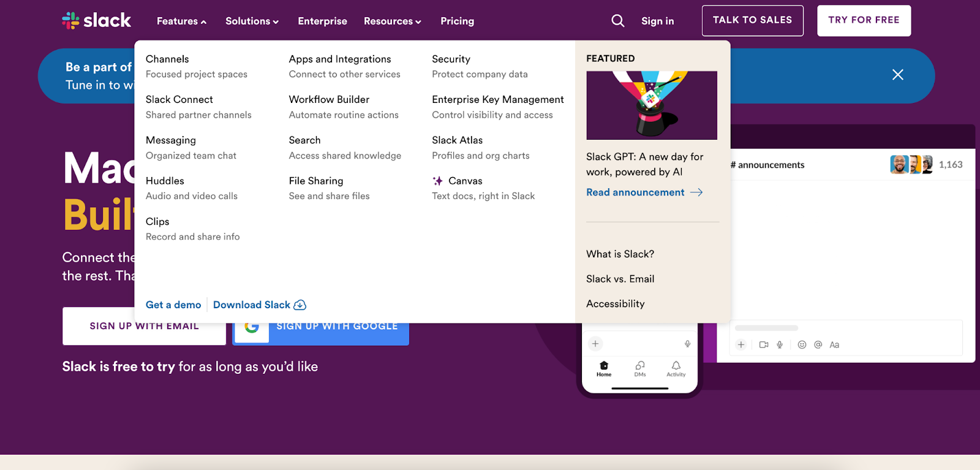980x470 pixels.
Task: Click the Google G logo icon
Action: pos(252,327)
